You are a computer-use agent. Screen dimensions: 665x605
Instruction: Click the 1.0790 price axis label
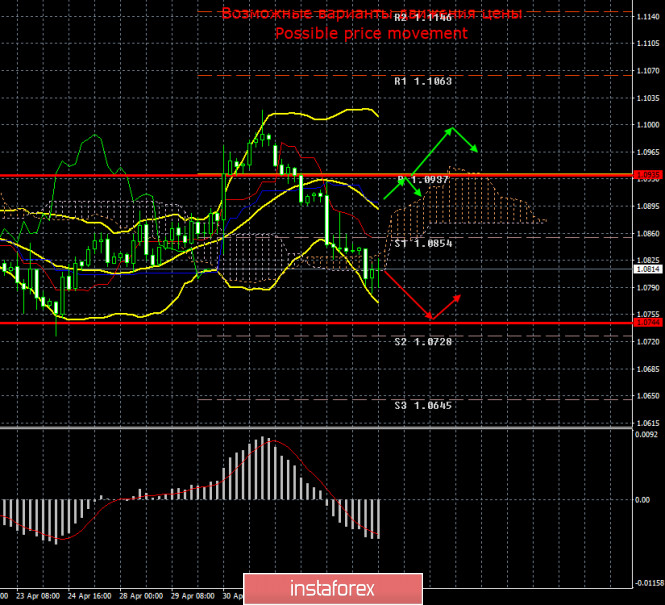click(x=648, y=288)
